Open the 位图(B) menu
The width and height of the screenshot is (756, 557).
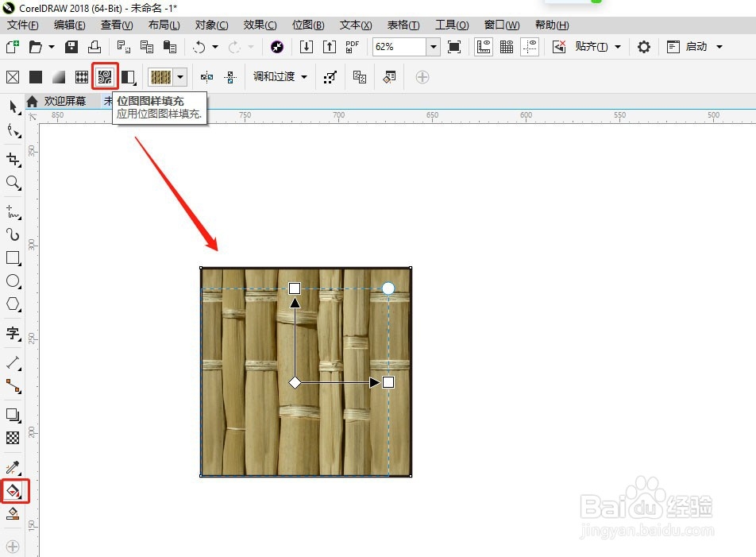pos(308,25)
